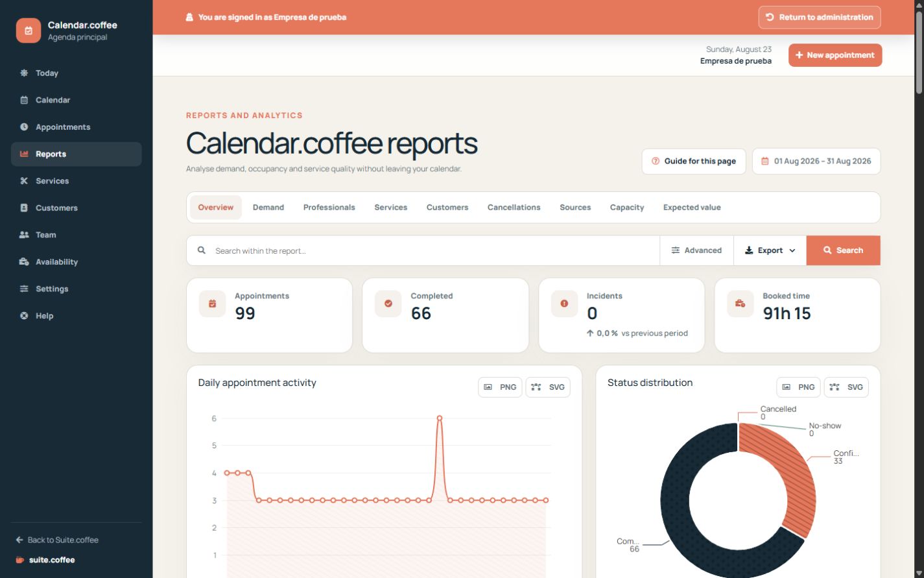The width and height of the screenshot is (924, 578).
Task: Go to Calendar in the sidebar
Action: point(77,100)
